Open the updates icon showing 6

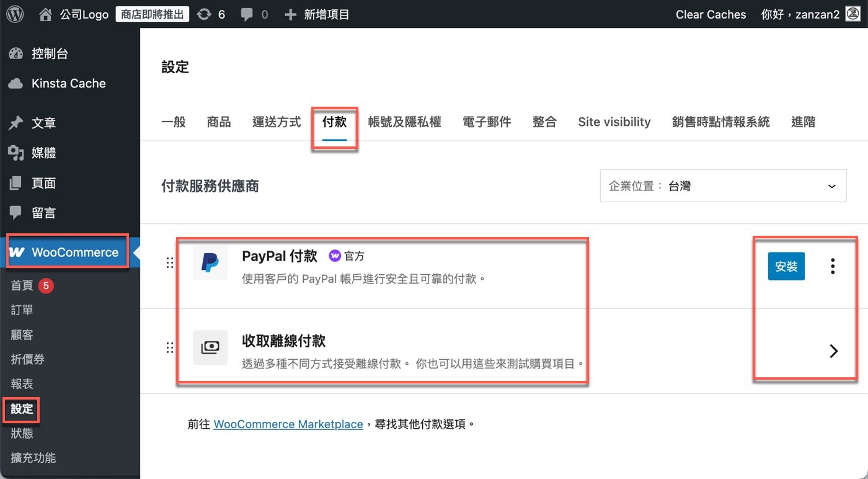[204, 14]
